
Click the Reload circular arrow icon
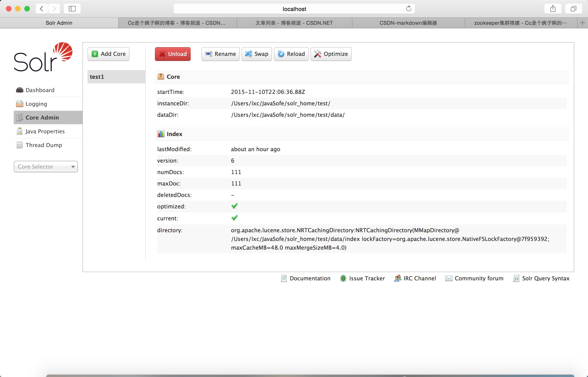point(281,54)
